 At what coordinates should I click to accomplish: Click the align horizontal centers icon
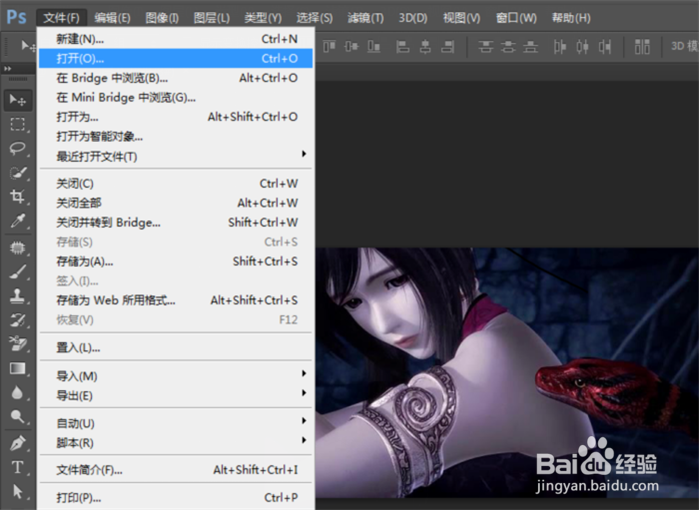point(425,46)
